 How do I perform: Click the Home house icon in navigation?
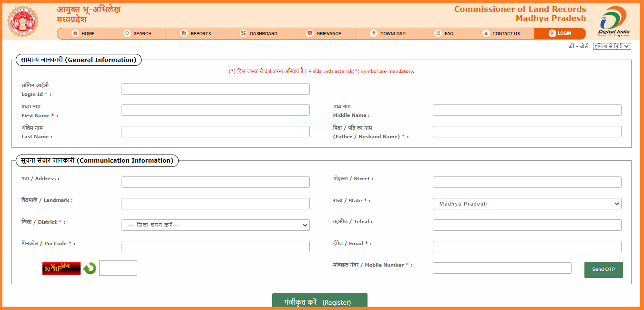click(75, 33)
